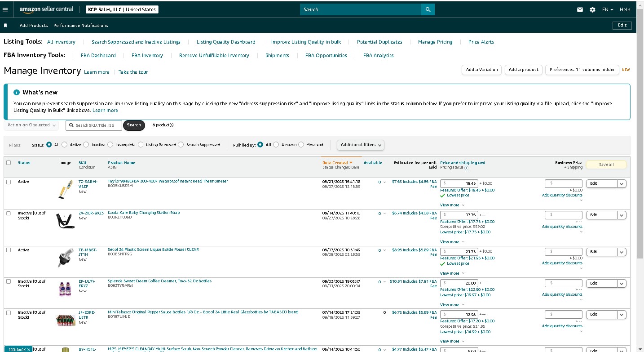Open the settings gear icon
Viewport: 644px width, 352px height.
coord(592,9)
